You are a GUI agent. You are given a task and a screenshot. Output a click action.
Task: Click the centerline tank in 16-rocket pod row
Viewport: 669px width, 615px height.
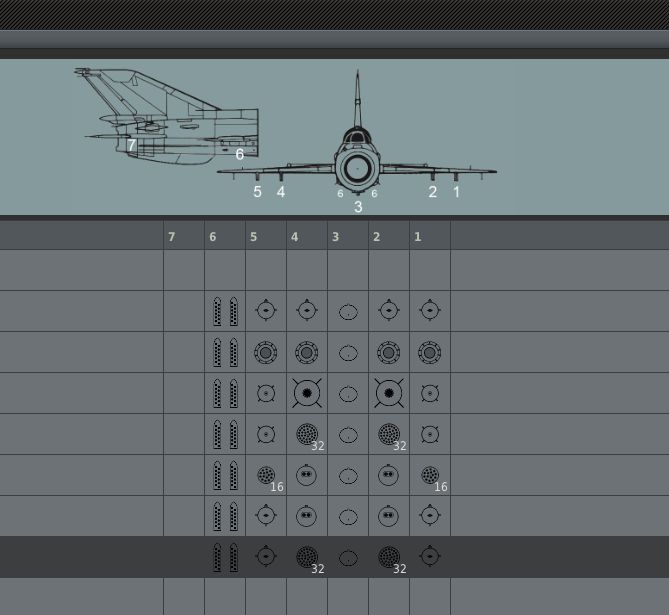click(348, 476)
